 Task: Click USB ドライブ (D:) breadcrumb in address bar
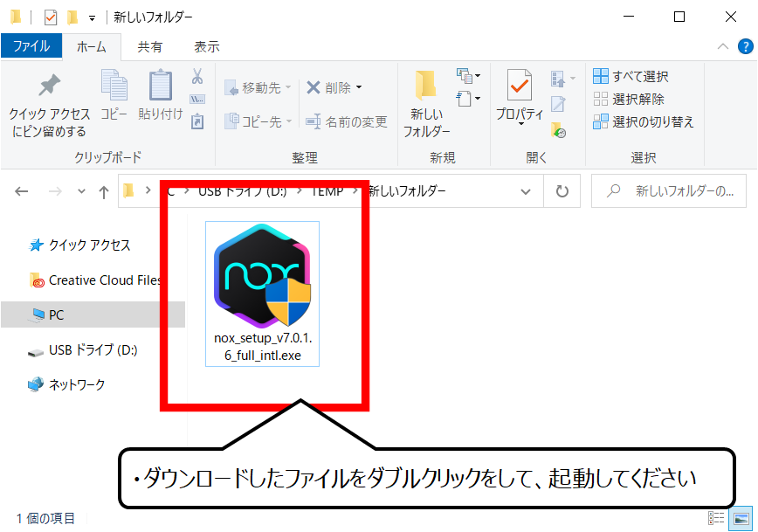coord(243,191)
